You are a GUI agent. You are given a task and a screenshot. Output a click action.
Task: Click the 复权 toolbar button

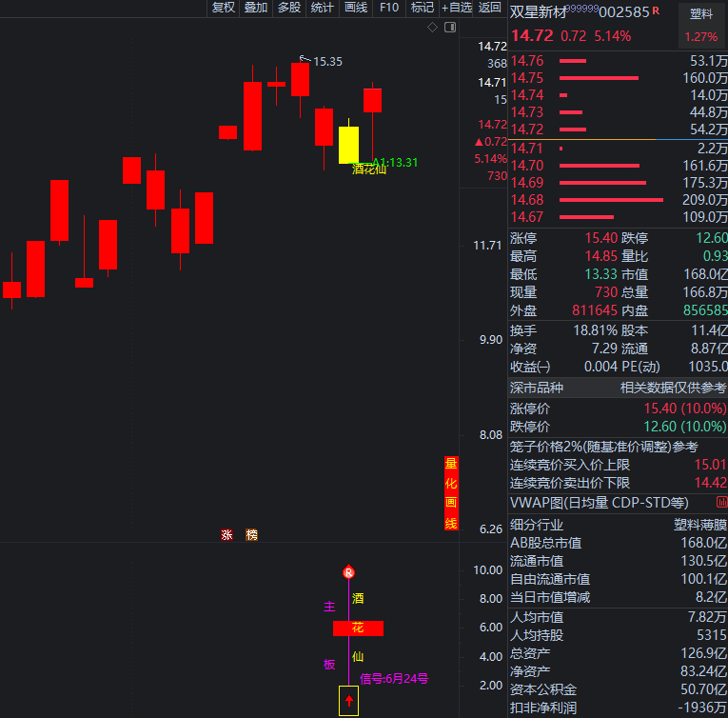[224, 8]
